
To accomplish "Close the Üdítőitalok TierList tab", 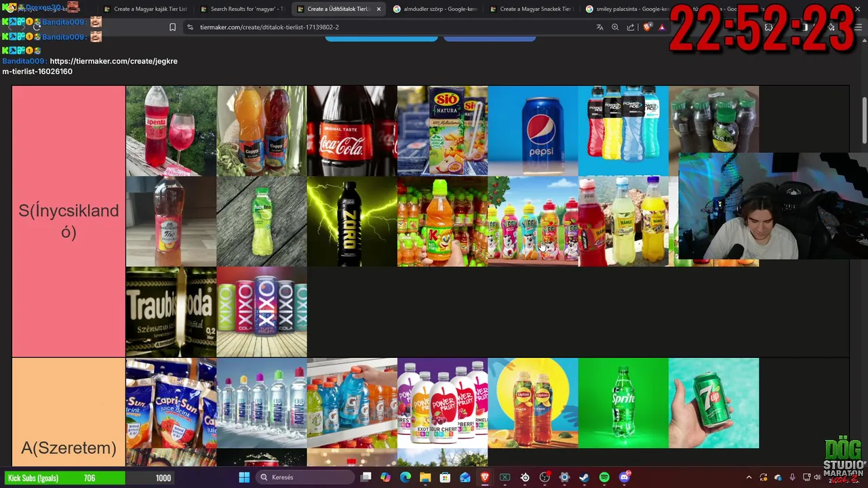I will click(x=379, y=9).
